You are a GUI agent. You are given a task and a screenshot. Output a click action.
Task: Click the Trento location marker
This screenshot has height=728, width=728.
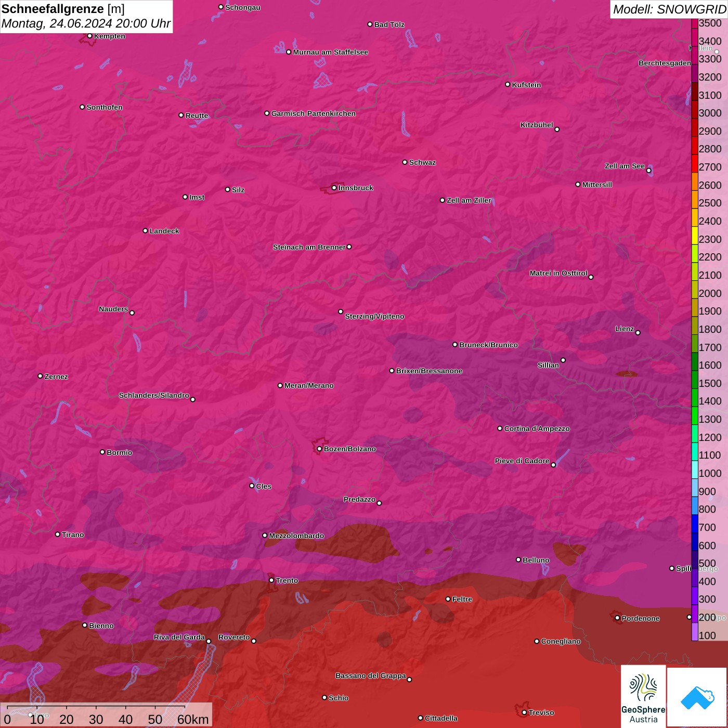click(271, 580)
